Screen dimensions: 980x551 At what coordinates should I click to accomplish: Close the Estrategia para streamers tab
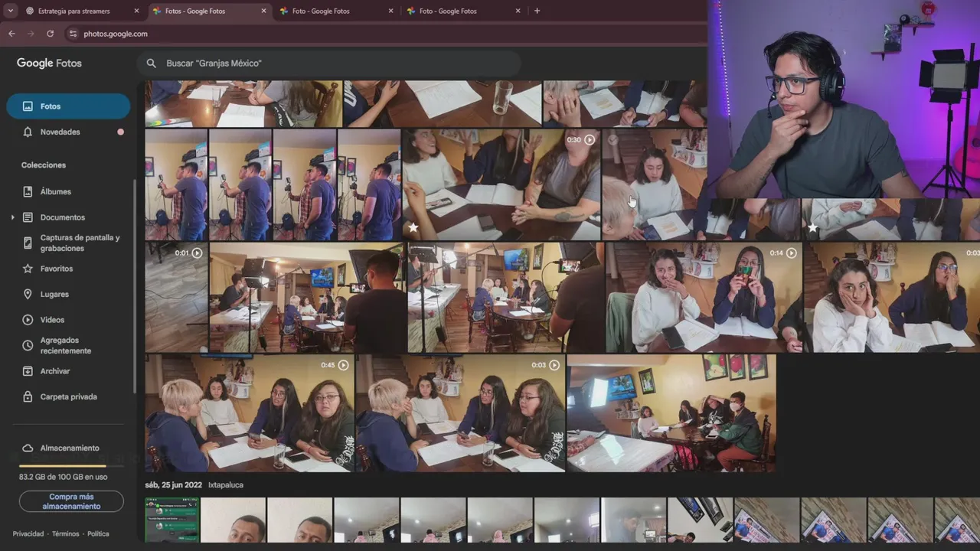(x=136, y=11)
